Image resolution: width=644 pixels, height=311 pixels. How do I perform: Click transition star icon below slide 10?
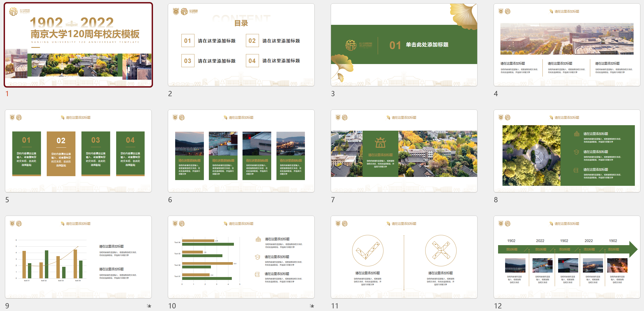312,306
